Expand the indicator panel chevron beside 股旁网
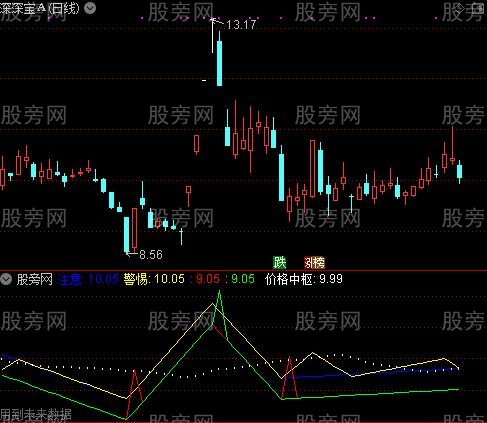Image resolution: width=487 pixels, height=423 pixels. tap(6, 279)
